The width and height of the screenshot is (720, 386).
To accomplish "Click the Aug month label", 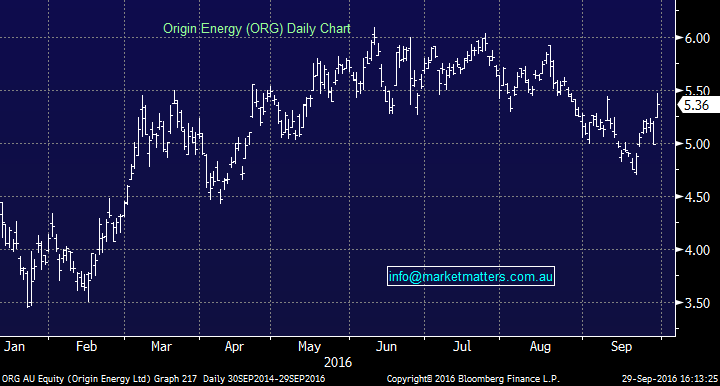I will tap(540, 346).
